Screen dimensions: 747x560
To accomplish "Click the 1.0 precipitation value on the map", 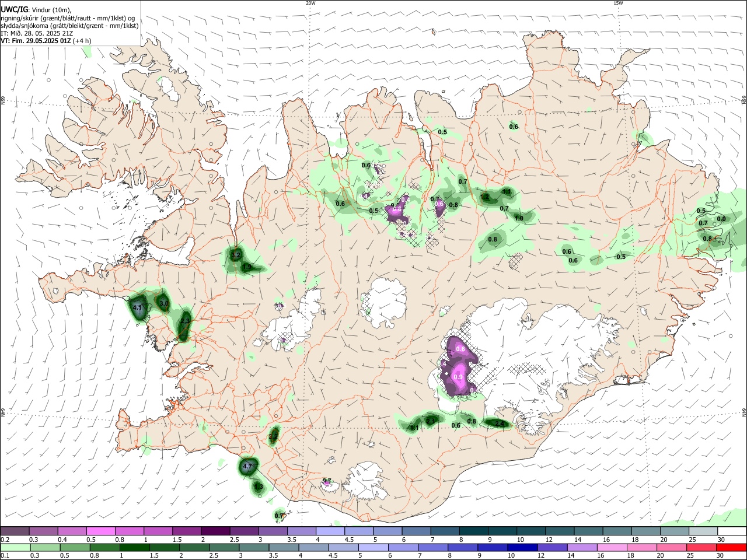I will 519,218.
